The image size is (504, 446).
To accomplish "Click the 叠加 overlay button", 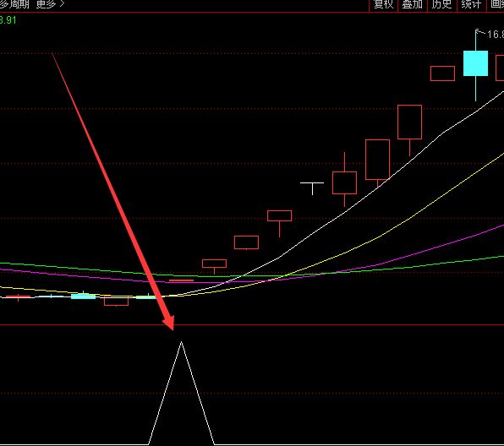I will (413, 5).
